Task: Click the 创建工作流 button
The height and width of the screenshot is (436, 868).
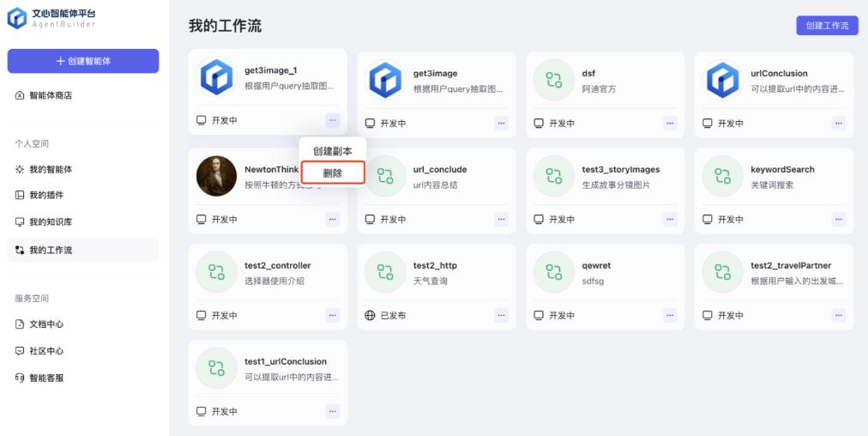Action: coord(827,26)
